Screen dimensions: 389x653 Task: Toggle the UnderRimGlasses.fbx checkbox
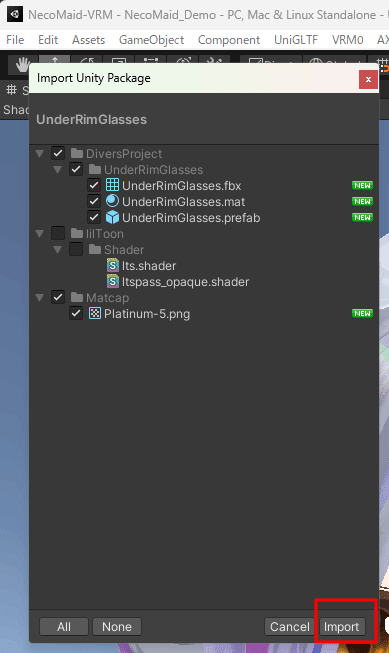(x=94, y=185)
